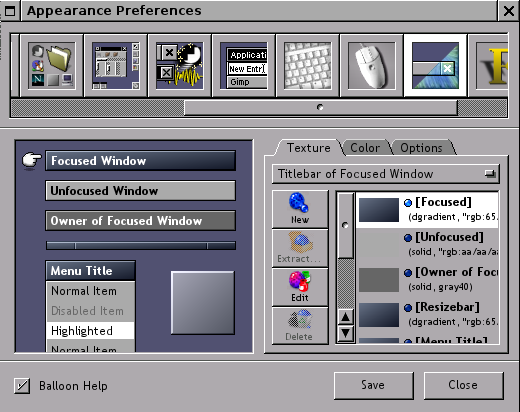The height and width of the screenshot is (412, 520).
Task: Open mouse preferences icon
Action: (x=372, y=65)
